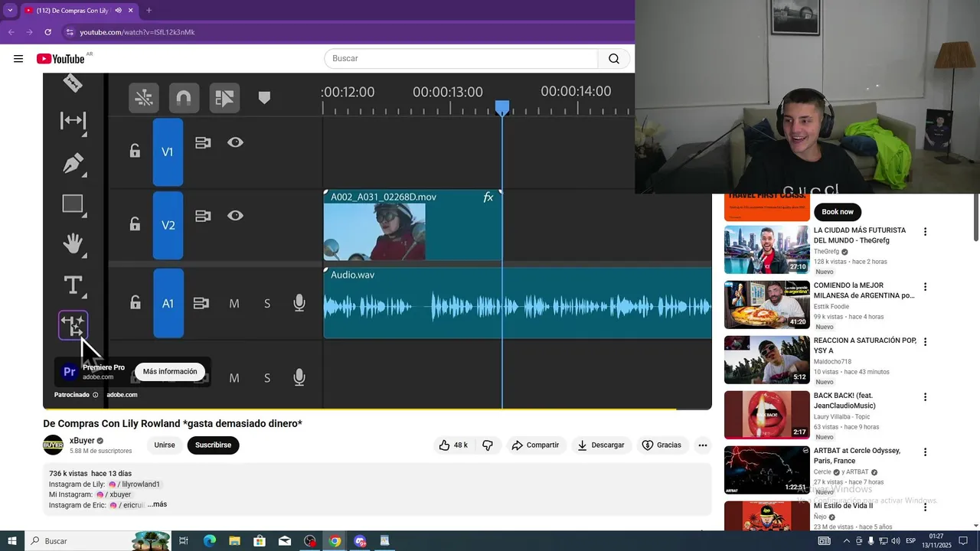Toggle the linked selection button in timeline

point(224,98)
